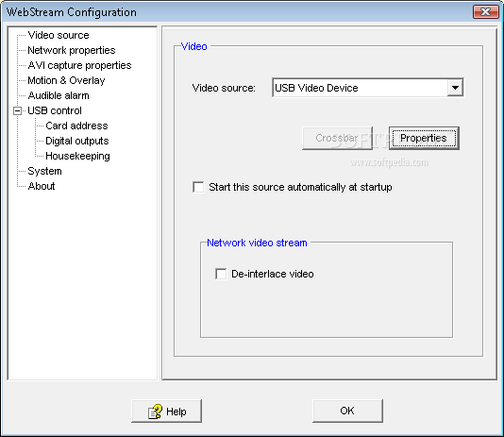Select Video source in the tree
The image size is (504, 437).
(59, 35)
